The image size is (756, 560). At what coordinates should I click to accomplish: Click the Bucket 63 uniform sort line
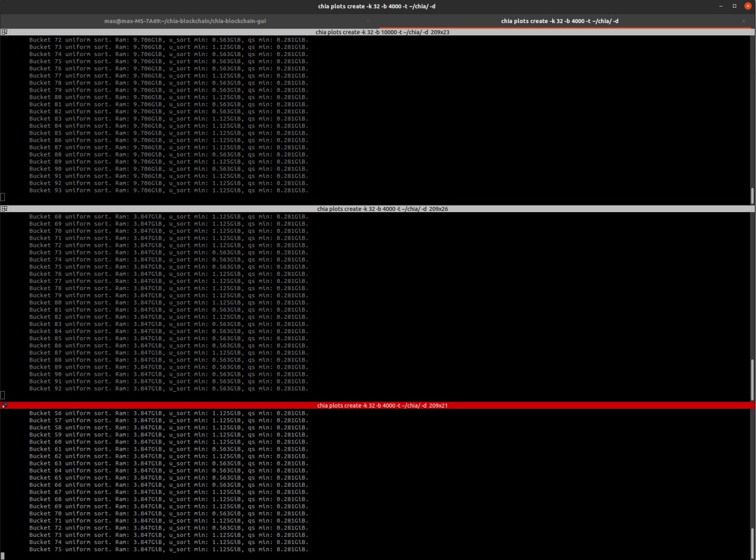[x=169, y=463]
